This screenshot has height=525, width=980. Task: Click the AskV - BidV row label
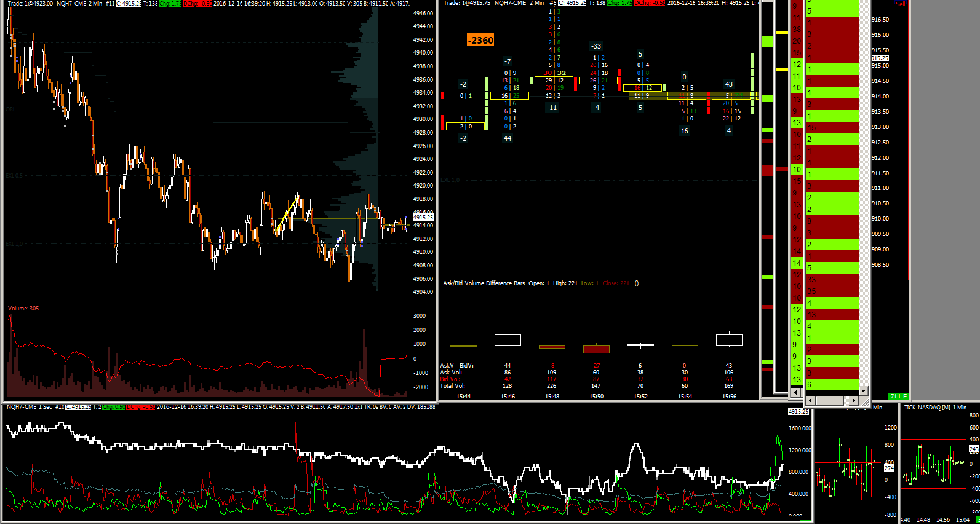tap(456, 366)
